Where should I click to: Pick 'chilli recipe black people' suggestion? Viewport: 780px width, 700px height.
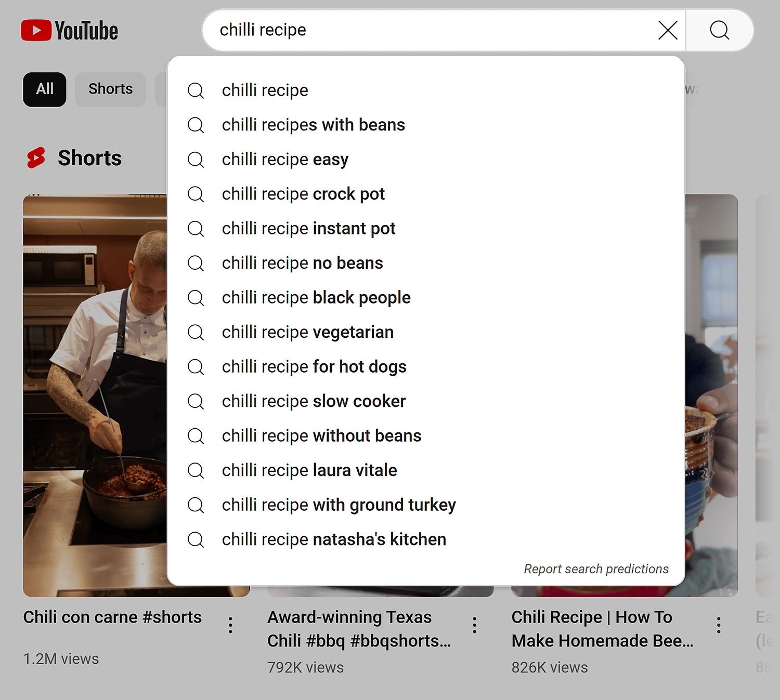(x=425, y=298)
